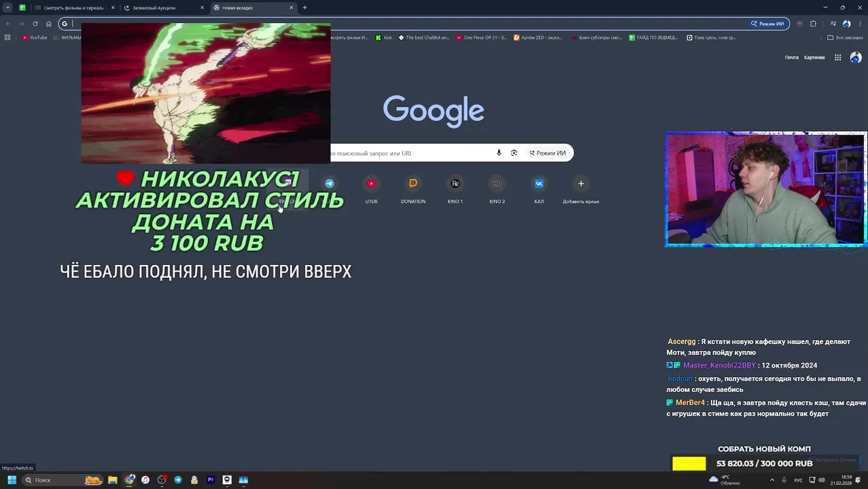Open the Twitch TV shortcut tile
This screenshot has width=868, height=489.
(x=288, y=189)
